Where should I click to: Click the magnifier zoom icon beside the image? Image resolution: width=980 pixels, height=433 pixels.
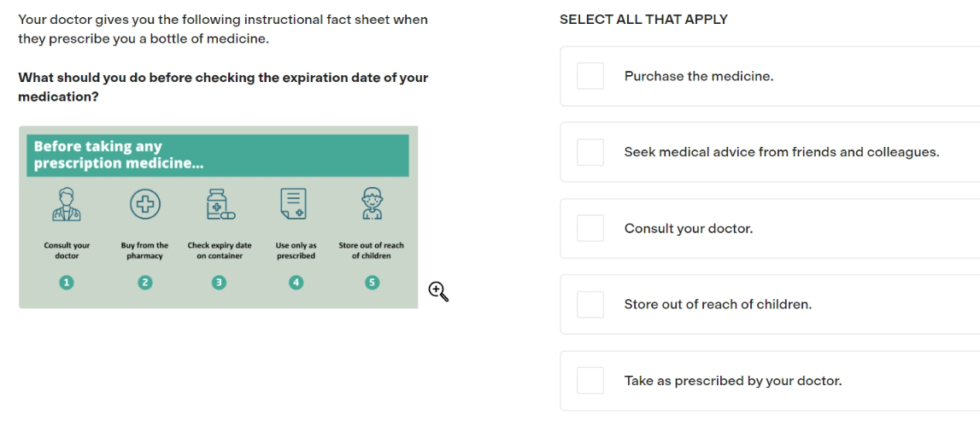coord(439,291)
